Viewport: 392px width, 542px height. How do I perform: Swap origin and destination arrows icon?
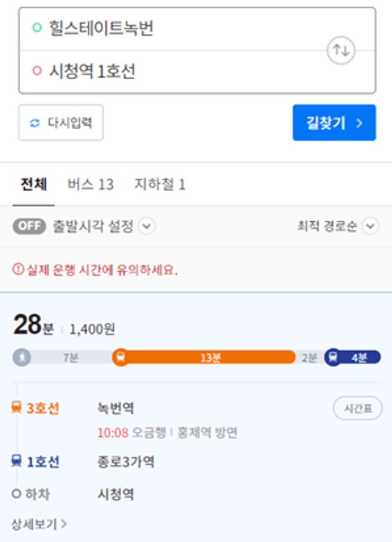(x=341, y=51)
